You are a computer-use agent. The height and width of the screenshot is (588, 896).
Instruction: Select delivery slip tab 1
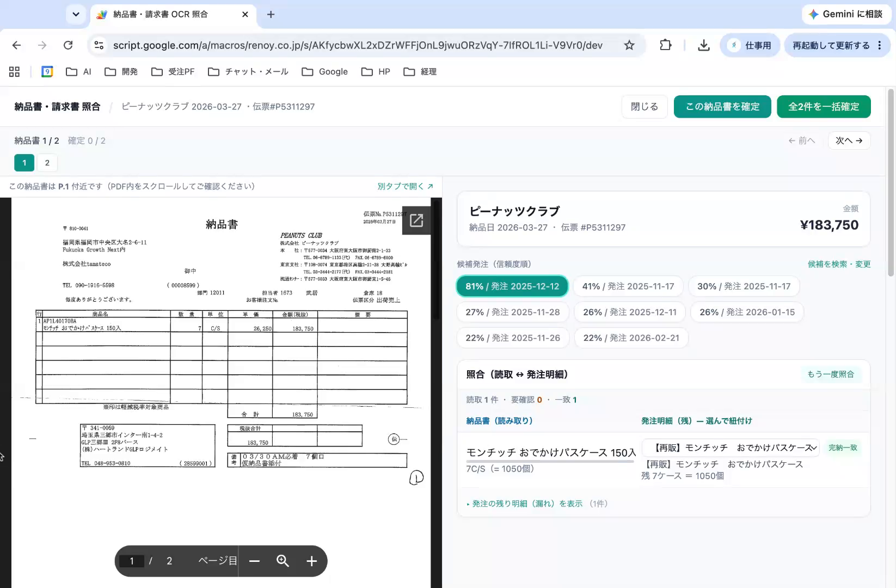tap(24, 163)
